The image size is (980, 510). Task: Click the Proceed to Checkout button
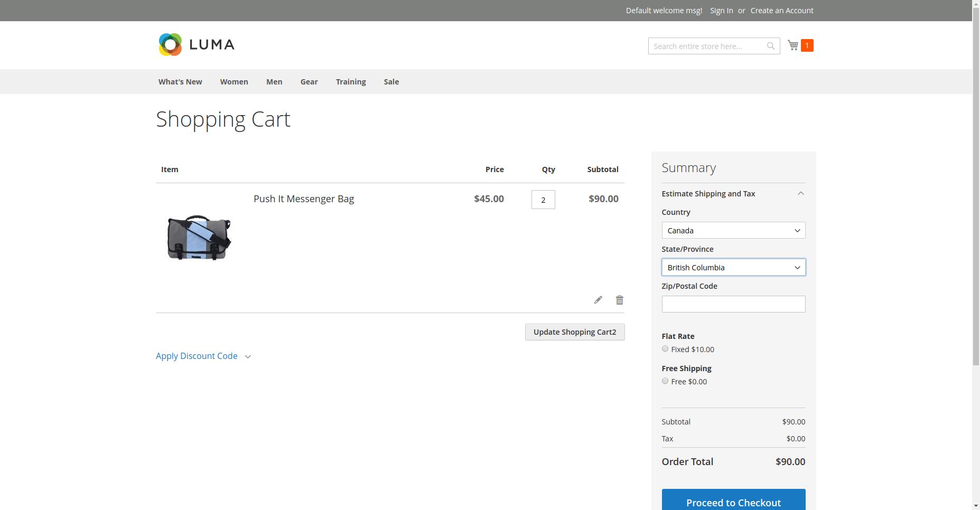pos(733,502)
